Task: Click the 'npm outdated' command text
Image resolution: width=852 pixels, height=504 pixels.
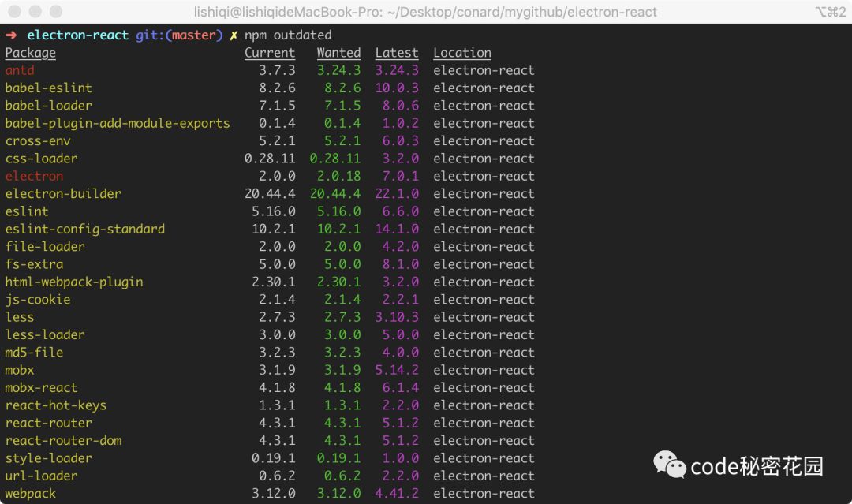Action: click(288, 35)
